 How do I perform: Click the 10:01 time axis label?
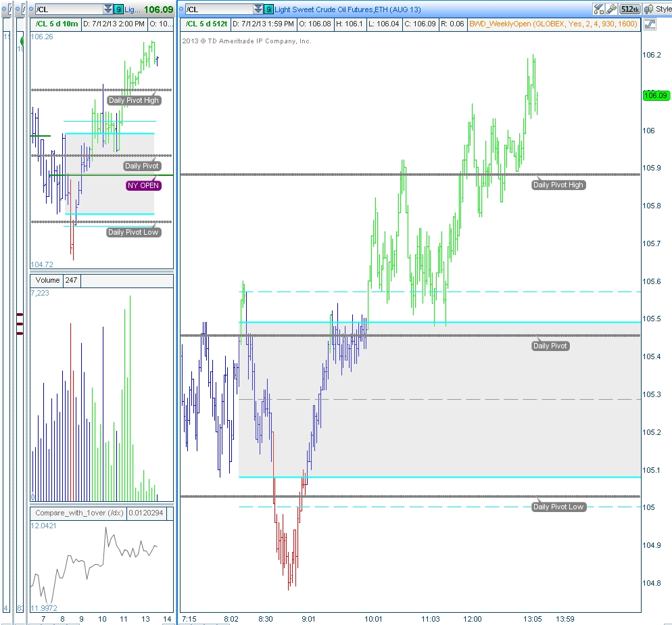373,619
